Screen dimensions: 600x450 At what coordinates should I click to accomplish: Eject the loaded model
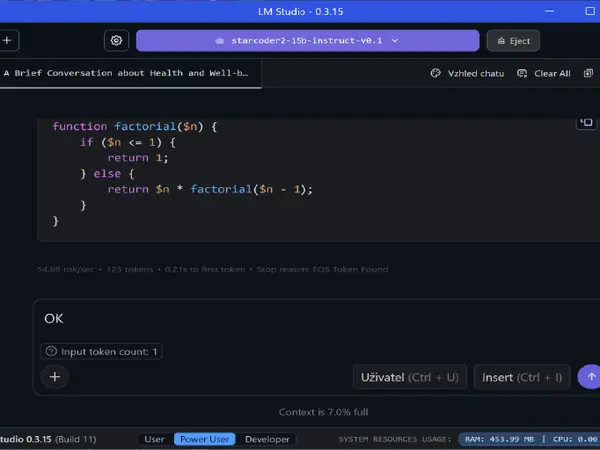pos(513,41)
